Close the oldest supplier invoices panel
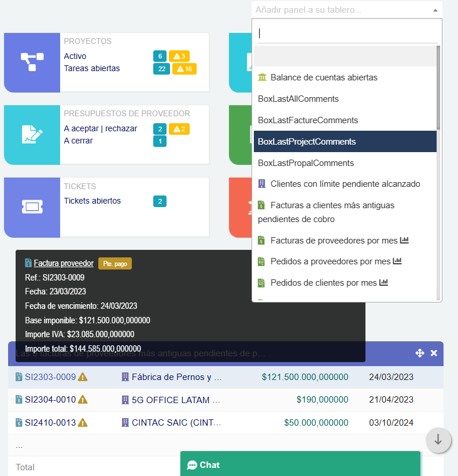The width and height of the screenshot is (458, 476). coord(434,353)
